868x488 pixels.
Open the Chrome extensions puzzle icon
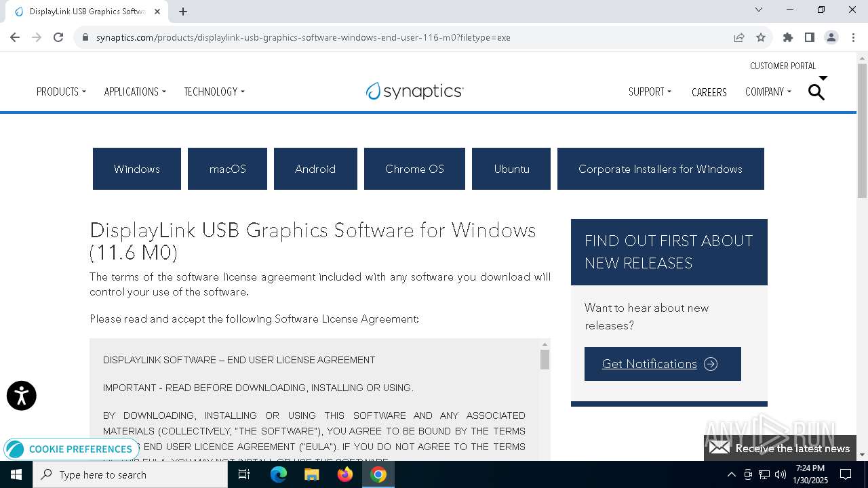point(788,37)
